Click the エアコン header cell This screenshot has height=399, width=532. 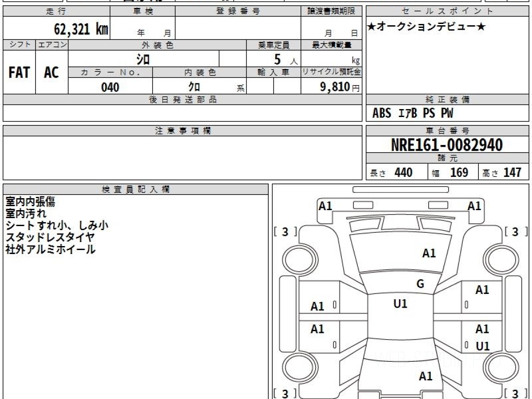[x=52, y=45]
